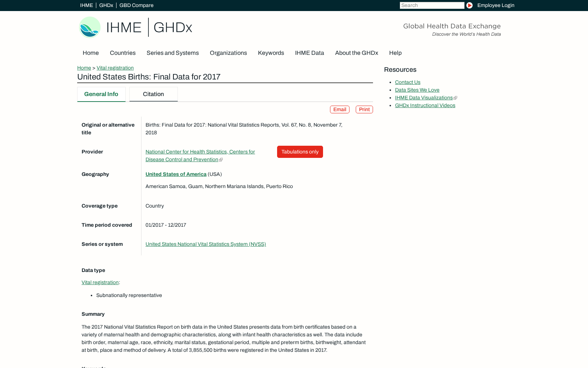Click the search input field
The height and width of the screenshot is (368, 588).
[x=432, y=5]
